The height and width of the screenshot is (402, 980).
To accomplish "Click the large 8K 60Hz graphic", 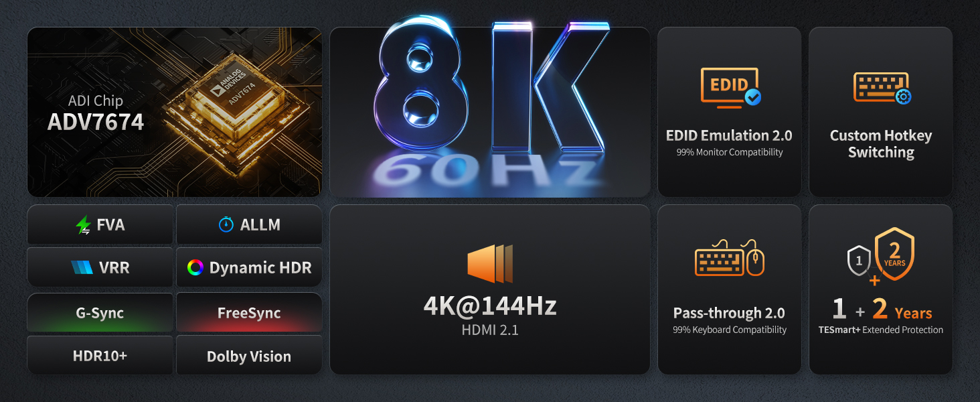I will tap(490, 107).
